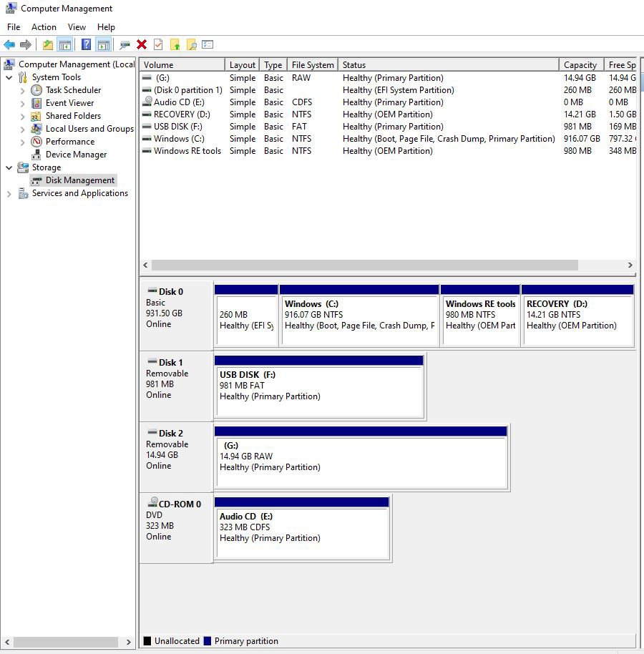Viewport: 644px width, 654px height.
Task: Select the Disk 2 Removable header label
Action: tap(177, 457)
